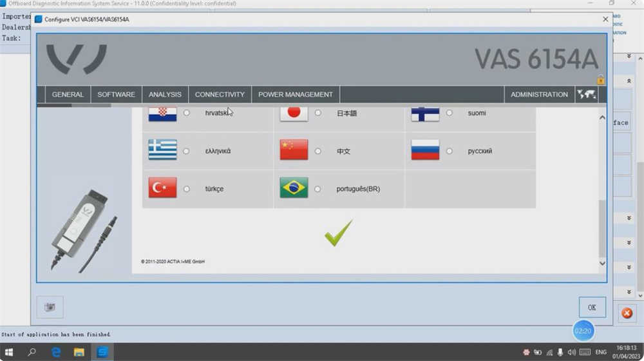Image resolution: width=644 pixels, height=361 pixels.
Task: Click the blue 02:20 timer bubble
Action: pyautogui.click(x=583, y=331)
